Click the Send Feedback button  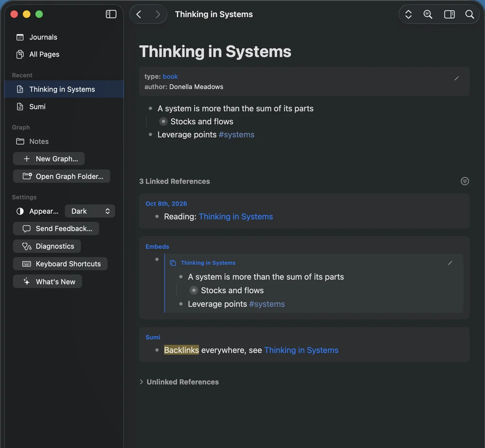point(56,229)
